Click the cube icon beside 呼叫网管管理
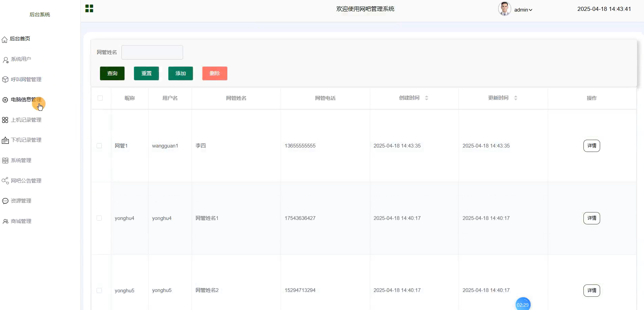This screenshot has height=310, width=644. click(5, 79)
